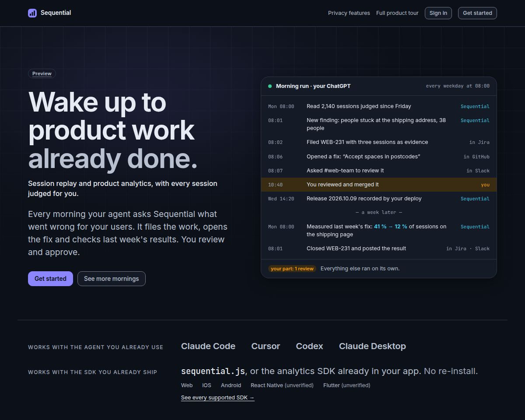Click the Sequential logo icon
525x420 pixels.
32,13
